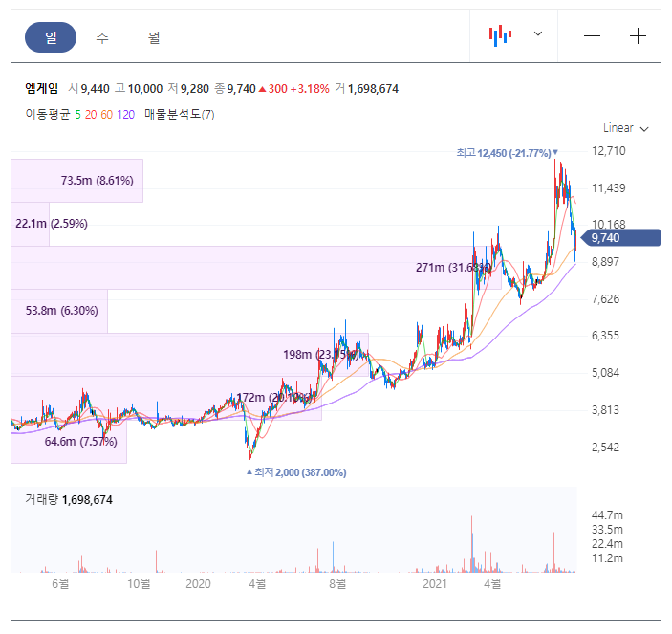Open the Linear scale dropdown

[626, 128]
